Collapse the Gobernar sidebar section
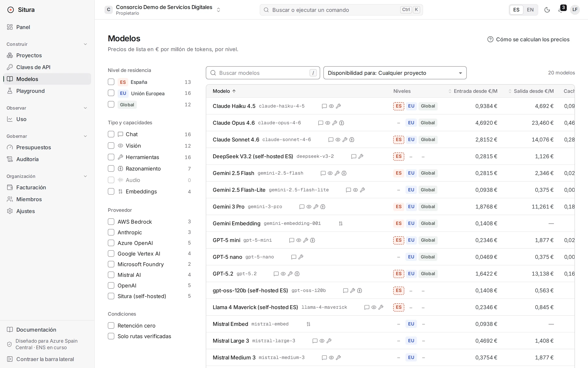 coord(85,136)
